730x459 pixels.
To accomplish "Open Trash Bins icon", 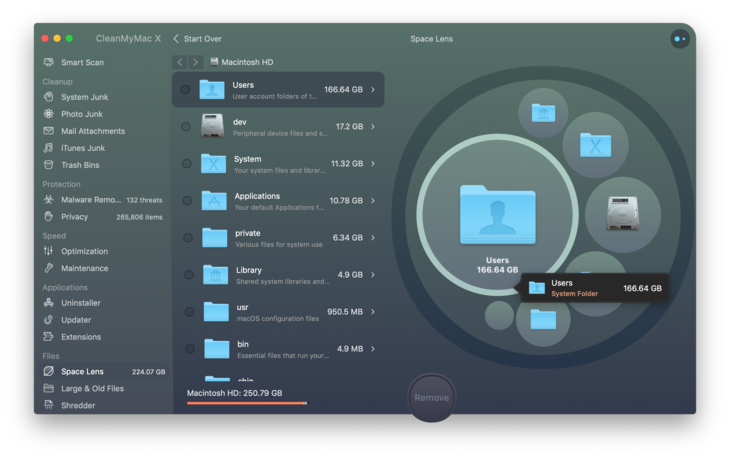I will (x=48, y=165).
